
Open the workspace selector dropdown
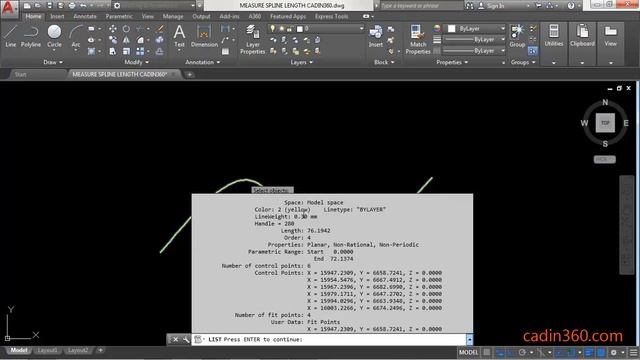[154, 6]
